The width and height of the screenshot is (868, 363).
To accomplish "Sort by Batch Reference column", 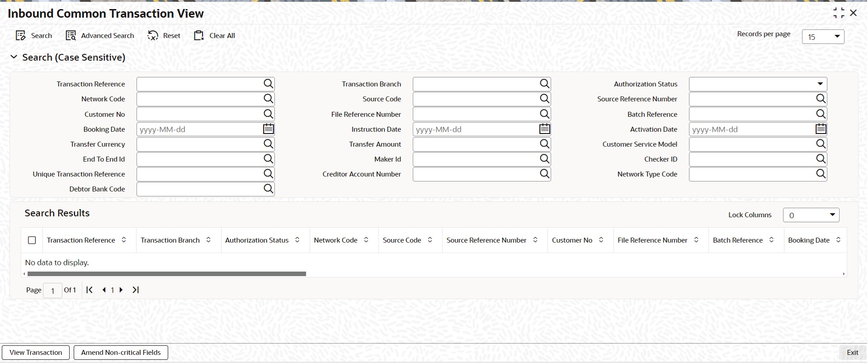I will coord(771,240).
